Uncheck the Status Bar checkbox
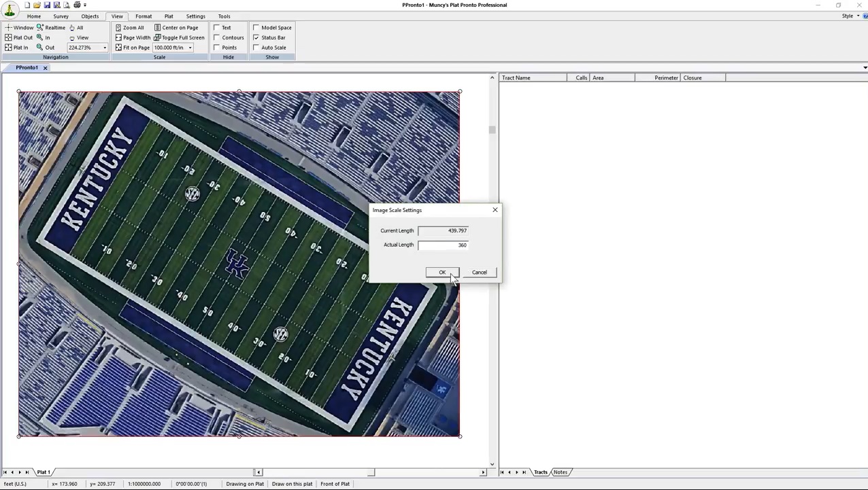Viewport: 868px width, 490px height. (x=256, y=37)
